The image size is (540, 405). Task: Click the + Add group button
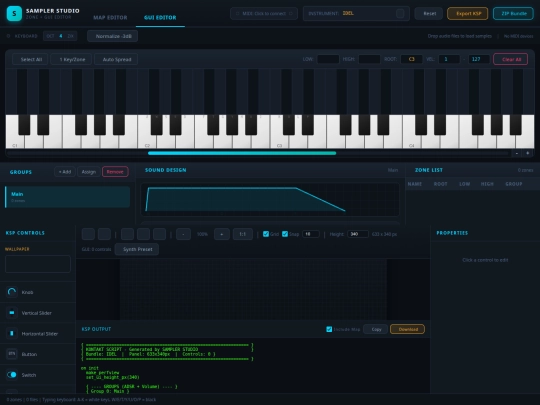[x=65, y=172]
